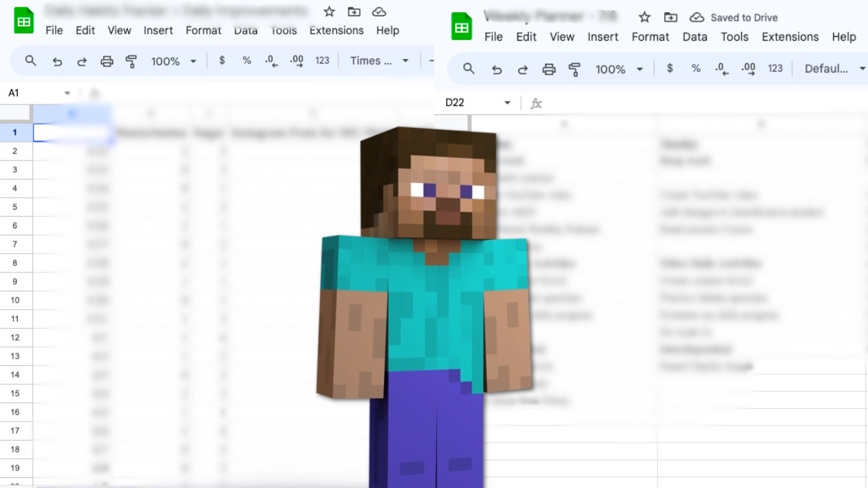Print the left Daily Habits spreadsheet
Screen dimensions: 868x488
[106, 61]
